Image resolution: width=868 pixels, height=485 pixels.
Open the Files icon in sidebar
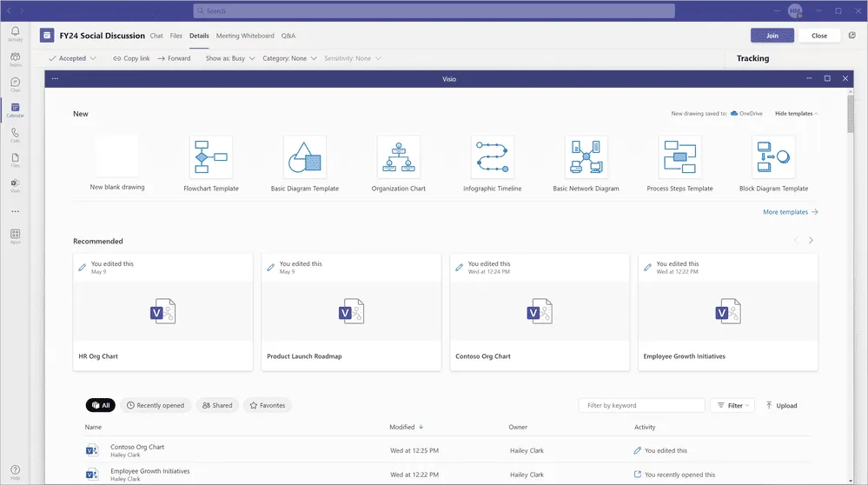point(15,160)
